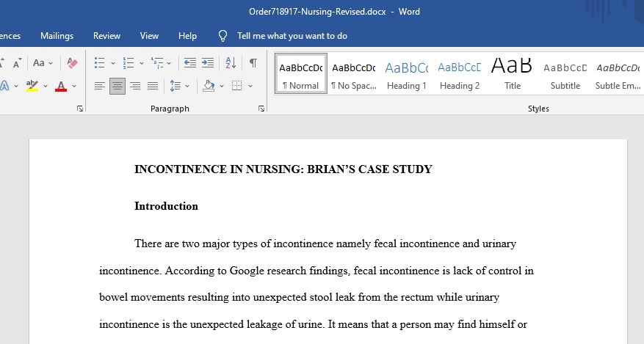Open the Mailings tab
Image resolution: width=644 pixels, height=344 pixels.
57,36
